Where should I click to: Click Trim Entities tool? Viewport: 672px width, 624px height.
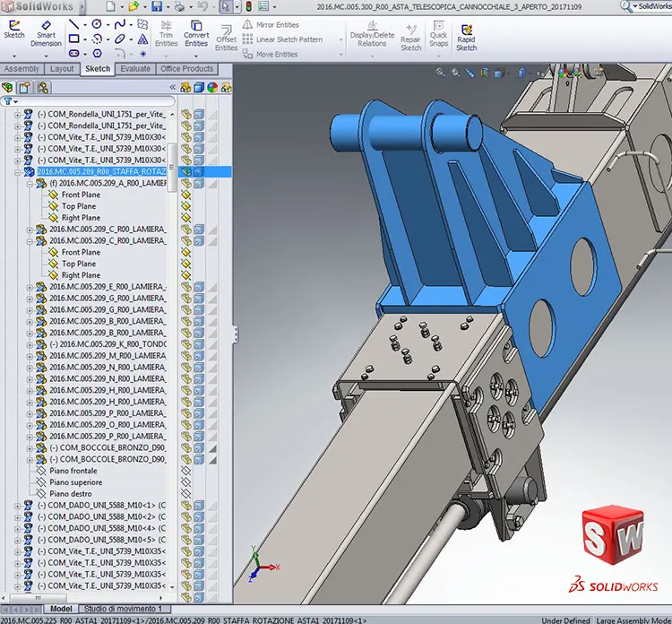(x=167, y=33)
